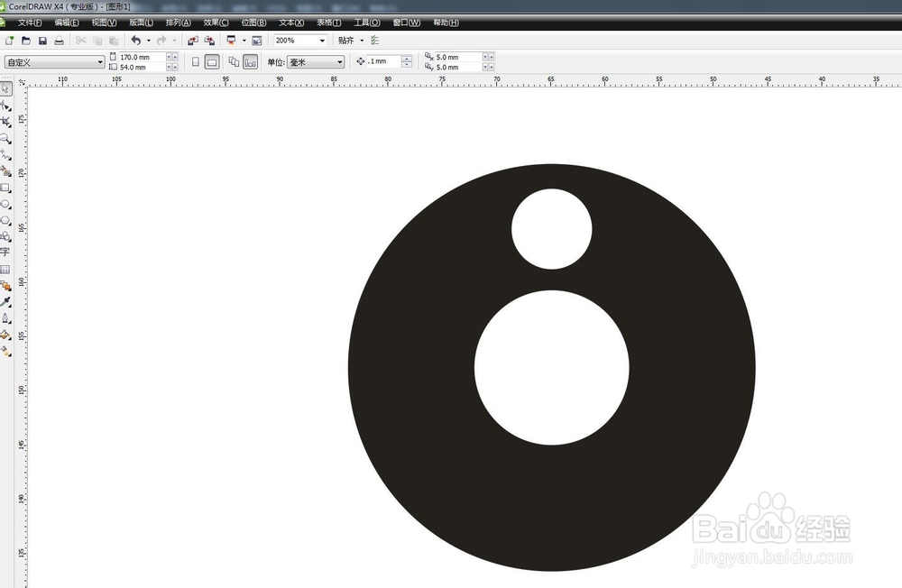
Task: Open a file with folder icon
Action: 26,41
